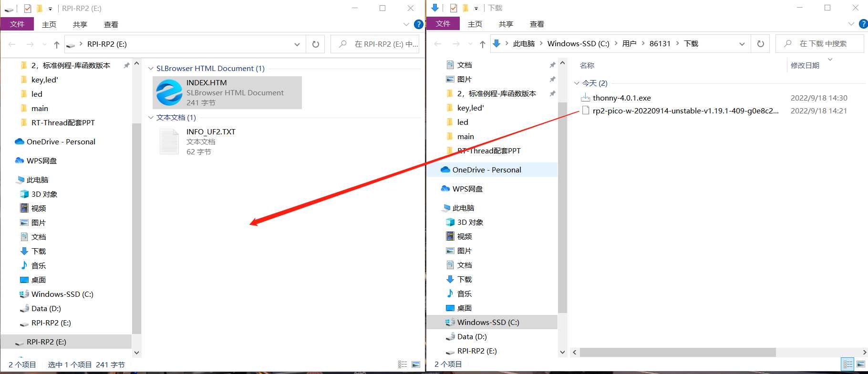Image resolution: width=868 pixels, height=374 pixels.
Task: Open 图片 in right sidebar quick access
Action: click(464, 79)
